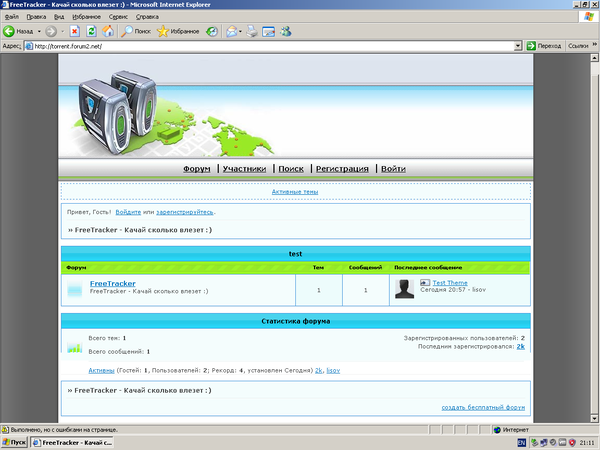This screenshot has height=450, width=600.
Task: Click the зарегистрируйтесь link in the greeting
Action: pos(185,212)
